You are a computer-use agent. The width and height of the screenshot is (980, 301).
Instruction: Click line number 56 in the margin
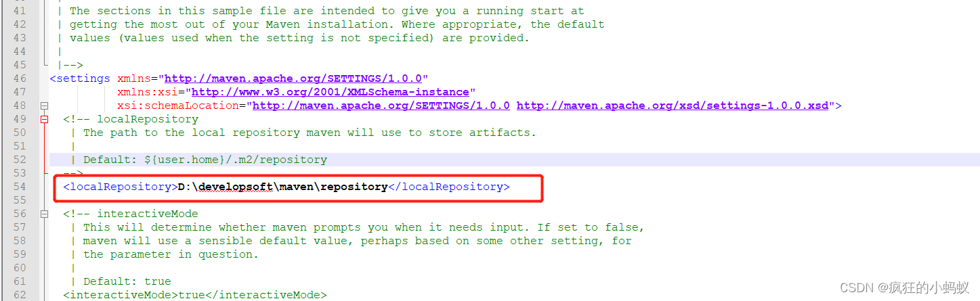tap(19, 214)
